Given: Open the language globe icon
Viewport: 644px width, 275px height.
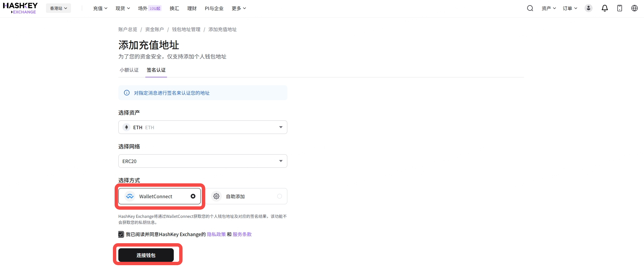Looking at the screenshot, I should click(635, 8).
